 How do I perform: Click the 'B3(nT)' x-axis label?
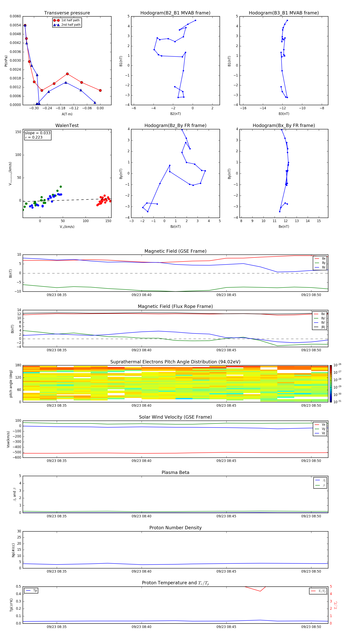[x=284, y=114]
